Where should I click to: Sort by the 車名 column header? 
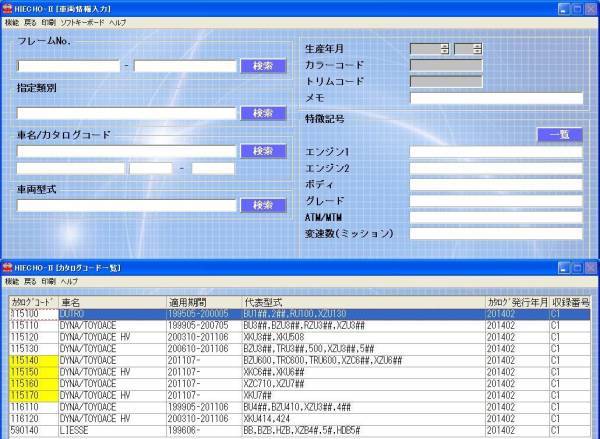coord(112,302)
